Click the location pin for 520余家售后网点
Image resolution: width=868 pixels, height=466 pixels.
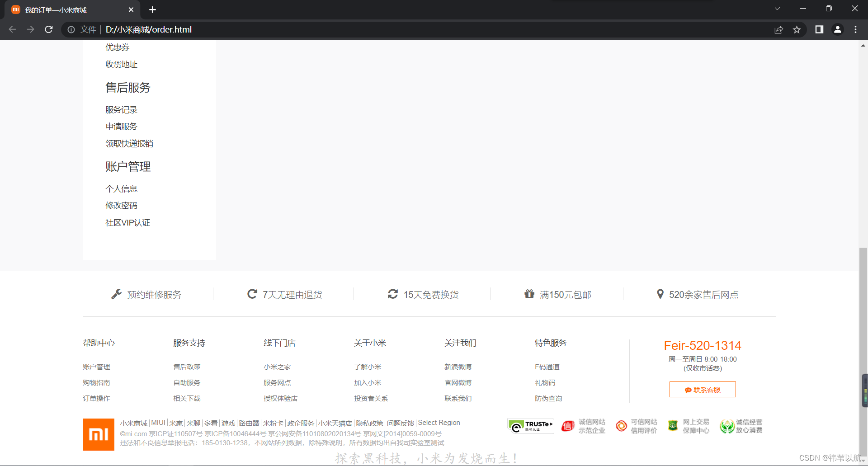(660, 294)
